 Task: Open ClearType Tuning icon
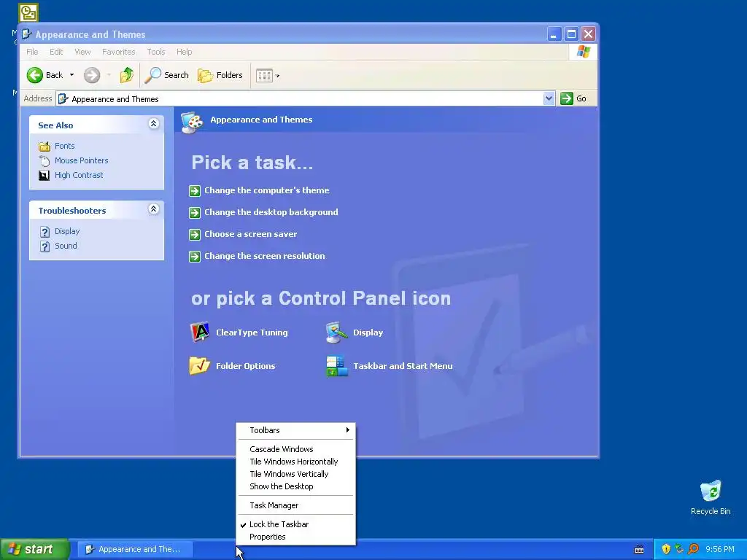coord(200,332)
